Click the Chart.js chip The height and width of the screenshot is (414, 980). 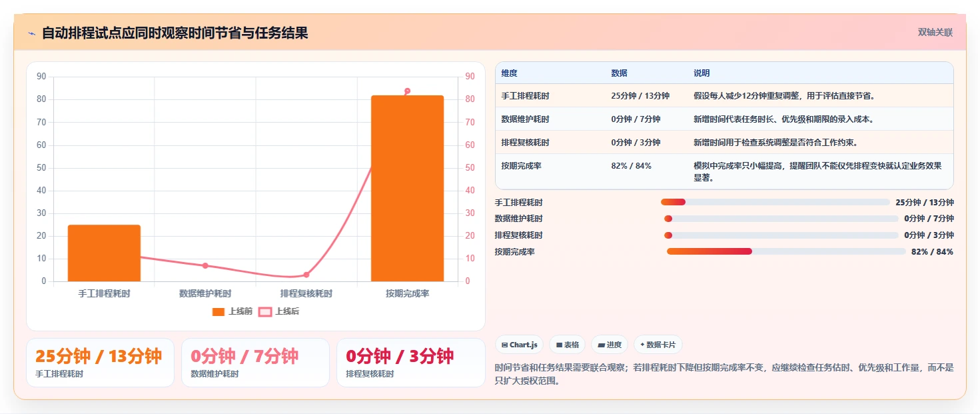519,345
